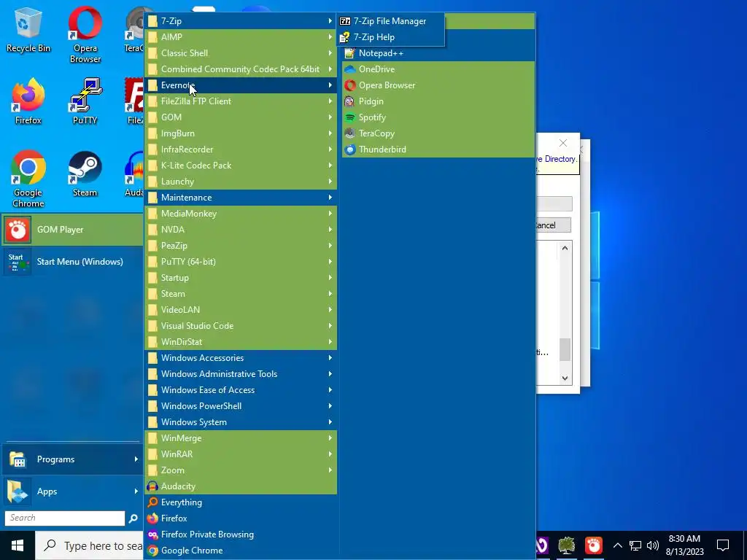Open Firefox Private Browsing
The height and width of the screenshot is (560, 747).
241,534
